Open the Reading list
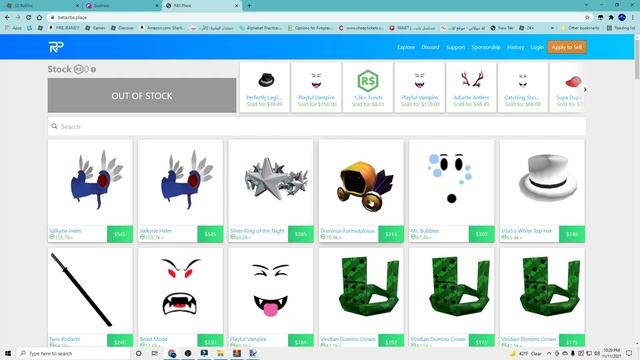Viewport: 640px width, 360px height. (621, 28)
